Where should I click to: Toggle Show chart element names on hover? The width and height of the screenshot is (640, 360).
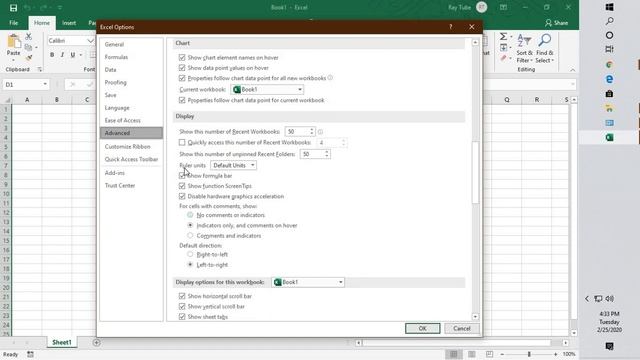(x=182, y=58)
